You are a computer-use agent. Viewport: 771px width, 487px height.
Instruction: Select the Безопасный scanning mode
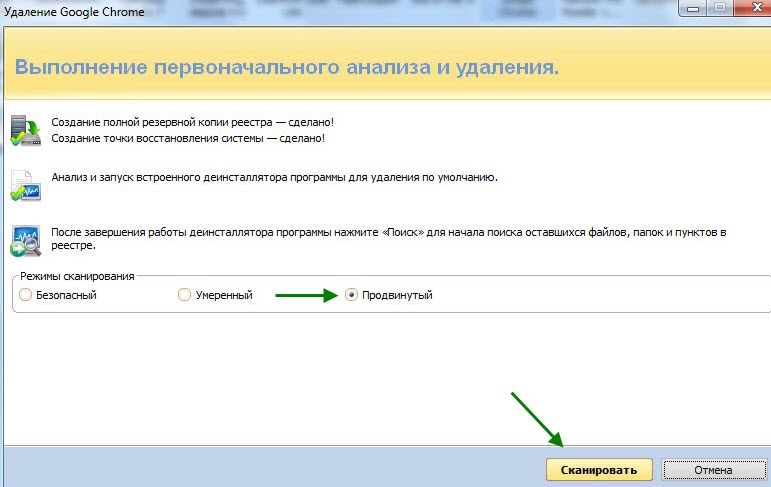tap(26, 295)
